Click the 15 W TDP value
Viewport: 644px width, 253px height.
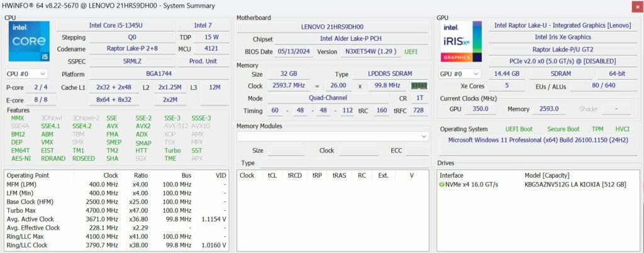pyautogui.click(x=211, y=37)
